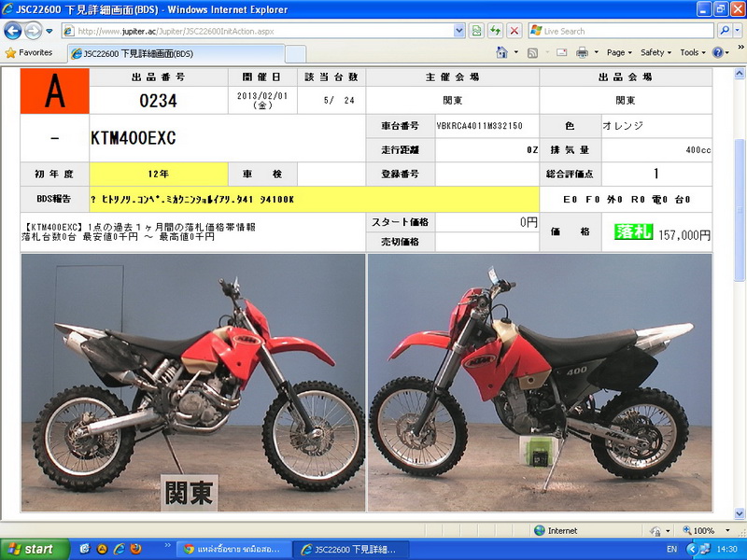The height and width of the screenshot is (560, 747).
Task: Open the search provider dropdown arrow
Action: (x=738, y=31)
